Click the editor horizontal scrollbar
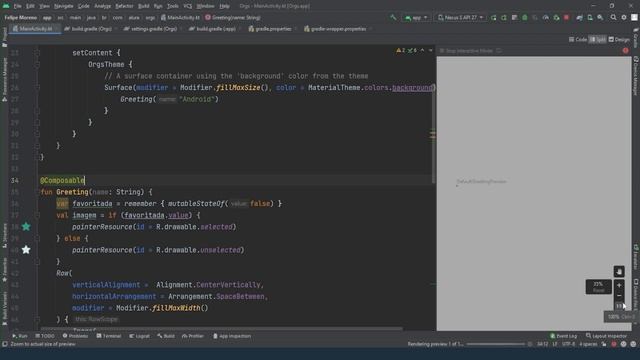 221,328
